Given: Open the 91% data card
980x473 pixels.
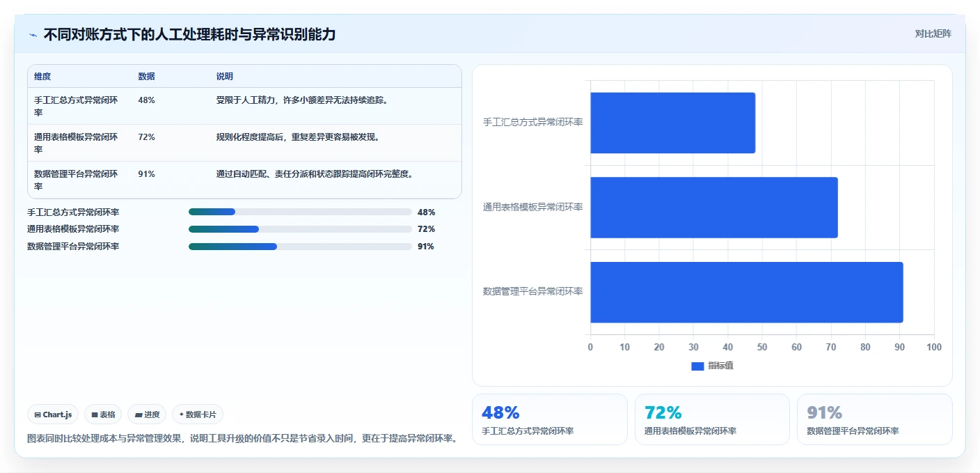Looking at the screenshot, I should click(x=874, y=419).
